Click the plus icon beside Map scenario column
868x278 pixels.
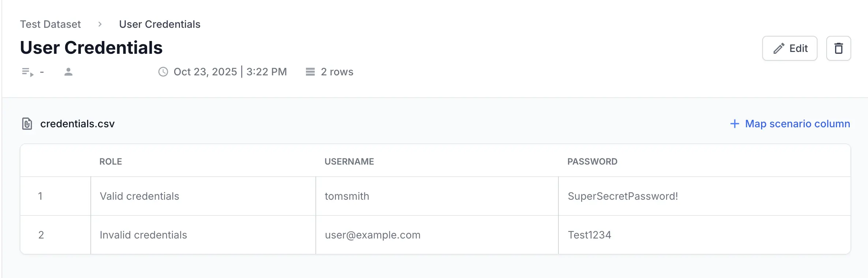click(734, 124)
